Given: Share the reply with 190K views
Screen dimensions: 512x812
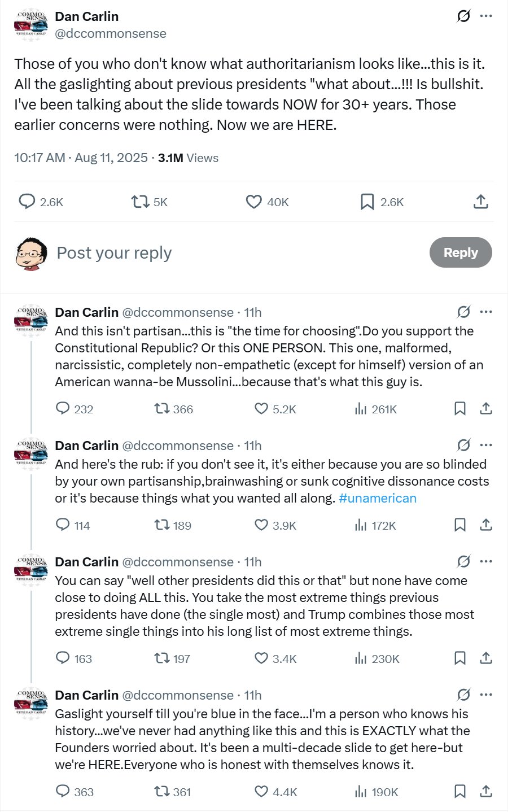Looking at the screenshot, I should click(x=486, y=792).
